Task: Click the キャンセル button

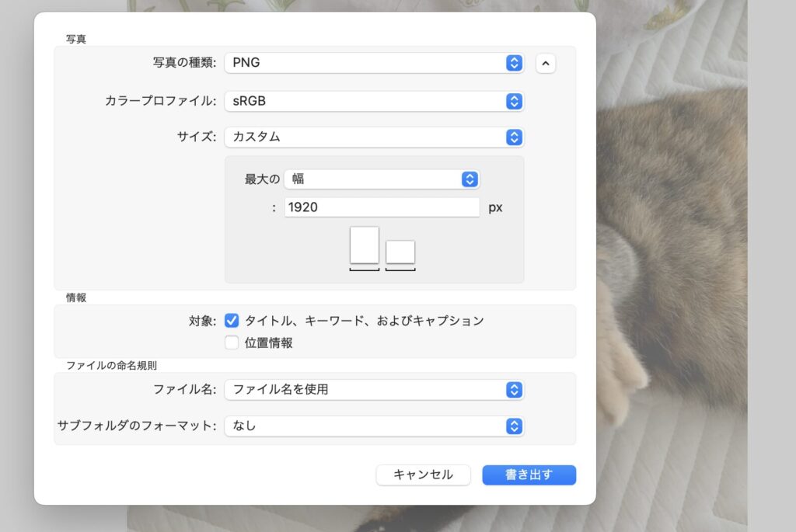Action: click(x=424, y=475)
